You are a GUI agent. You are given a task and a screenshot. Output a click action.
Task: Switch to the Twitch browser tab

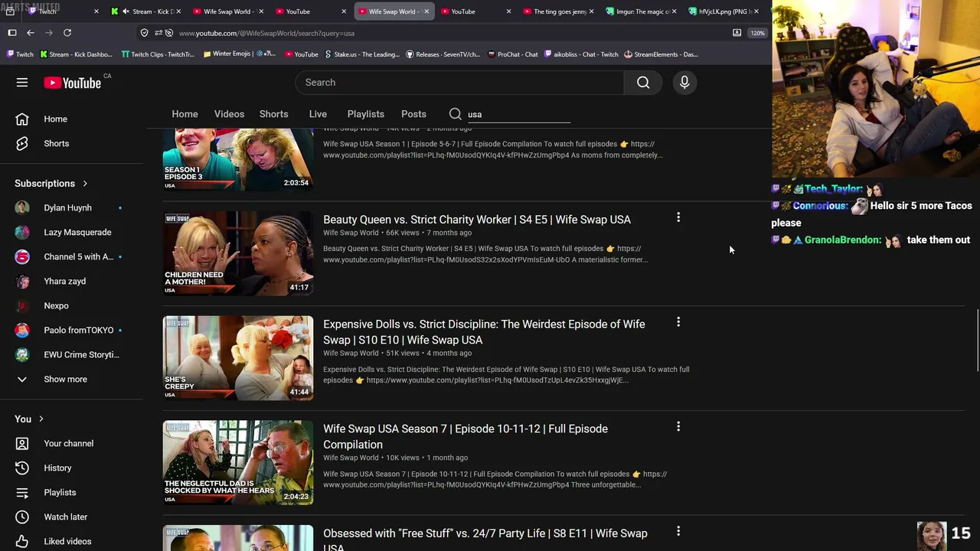pos(63,11)
